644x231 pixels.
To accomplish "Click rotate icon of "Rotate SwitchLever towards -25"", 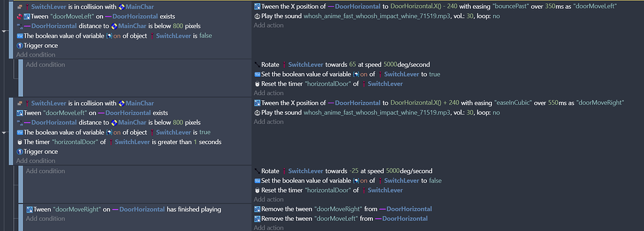I will [x=257, y=171].
